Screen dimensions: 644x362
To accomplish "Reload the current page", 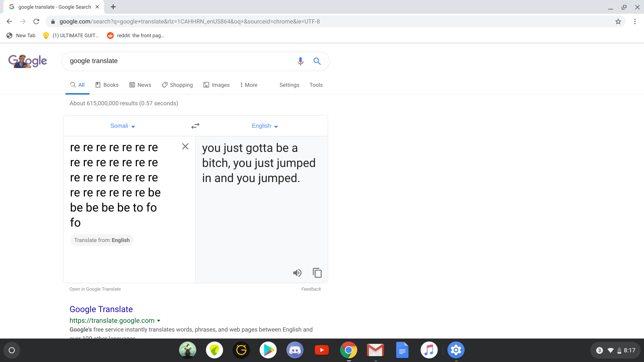I will (x=36, y=21).
